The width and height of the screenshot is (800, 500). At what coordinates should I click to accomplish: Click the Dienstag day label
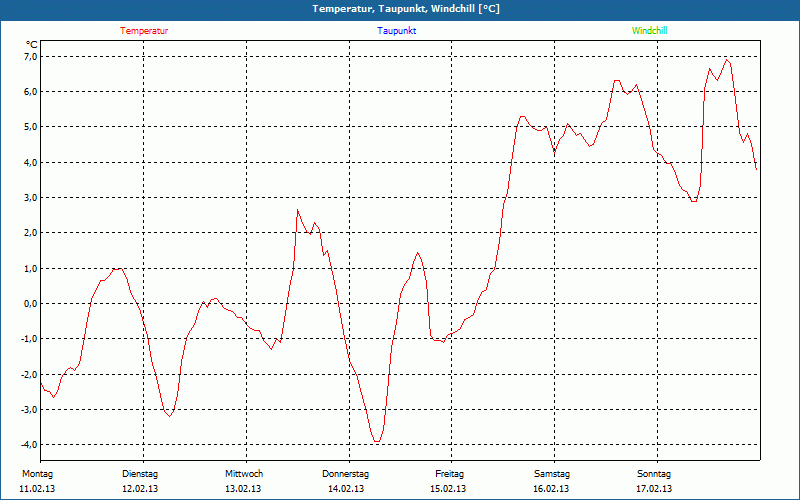coord(140,474)
